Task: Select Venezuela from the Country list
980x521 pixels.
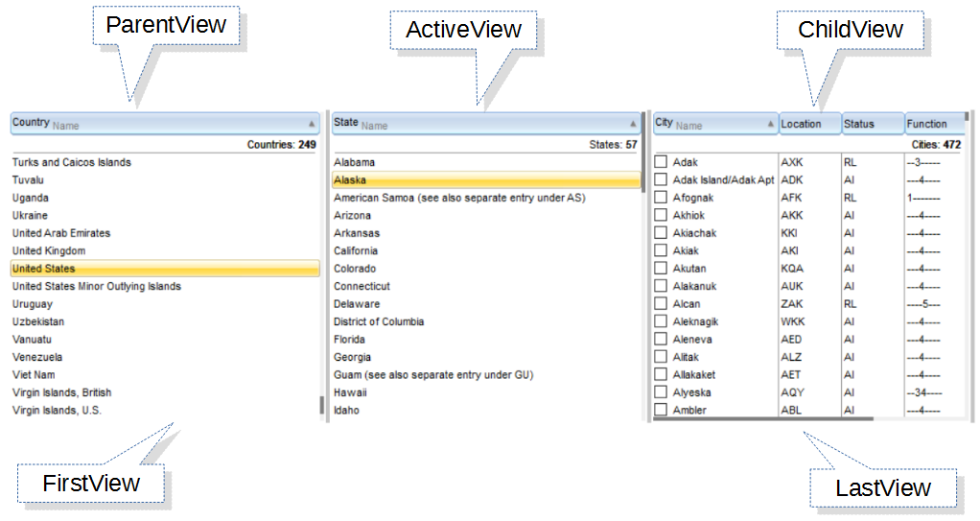Action: [37, 357]
